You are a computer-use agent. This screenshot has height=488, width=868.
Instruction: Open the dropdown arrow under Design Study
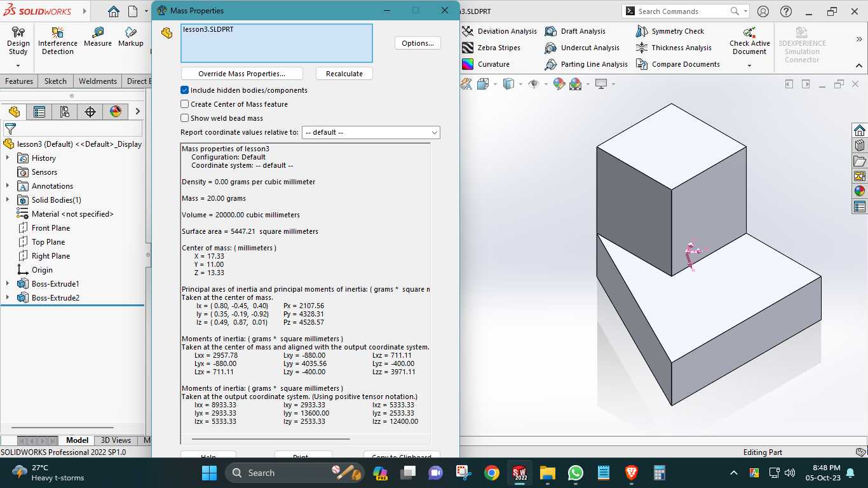pyautogui.click(x=18, y=65)
